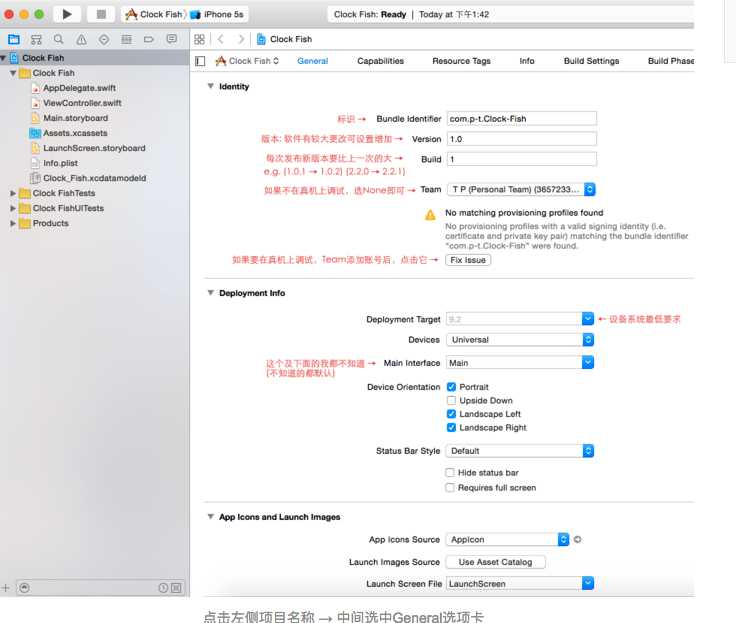The width and height of the screenshot is (736, 623).
Task: Open the Issue navigator warning icon
Action: [x=82, y=39]
